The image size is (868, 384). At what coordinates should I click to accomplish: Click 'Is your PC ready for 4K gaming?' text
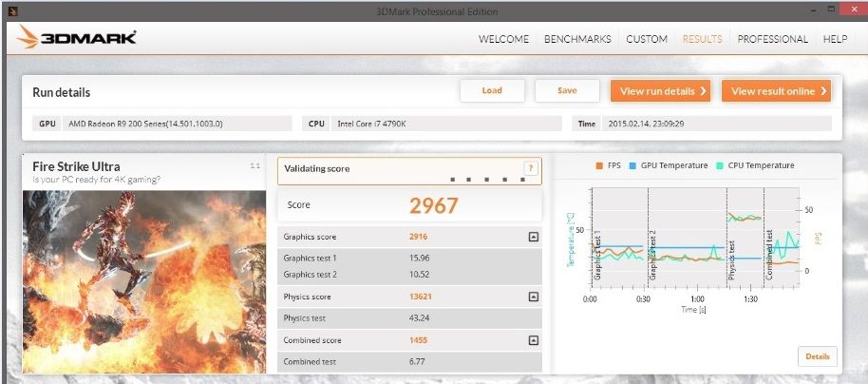[97, 180]
